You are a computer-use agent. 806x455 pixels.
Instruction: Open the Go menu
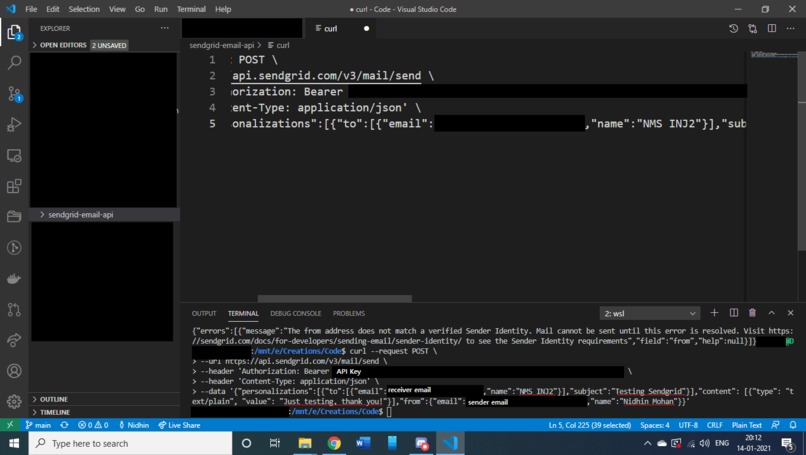[x=139, y=9]
